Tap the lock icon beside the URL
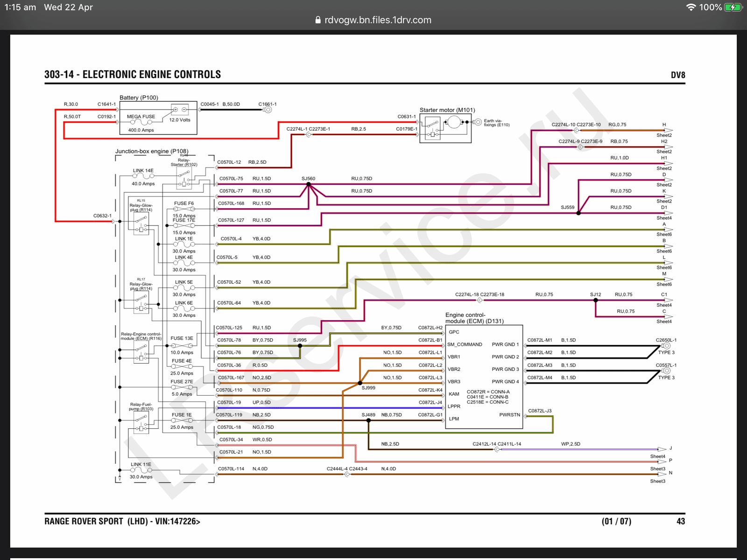747x560 pixels. pyautogui.click(x=318, y=20)
